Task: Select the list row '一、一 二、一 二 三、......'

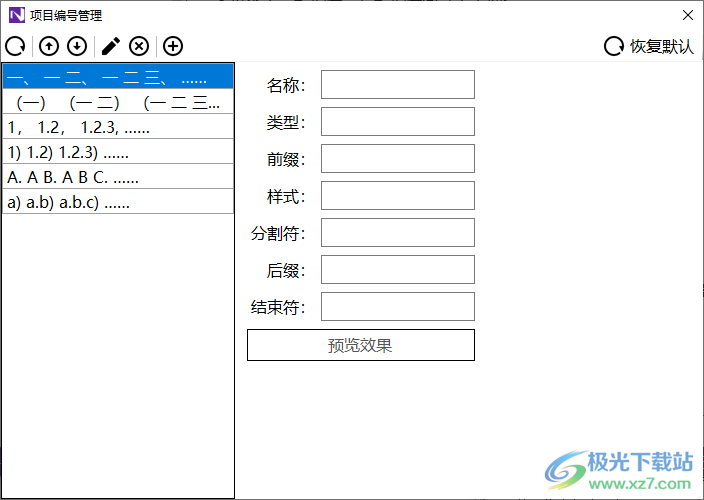Action: click(x=118, y=76)
